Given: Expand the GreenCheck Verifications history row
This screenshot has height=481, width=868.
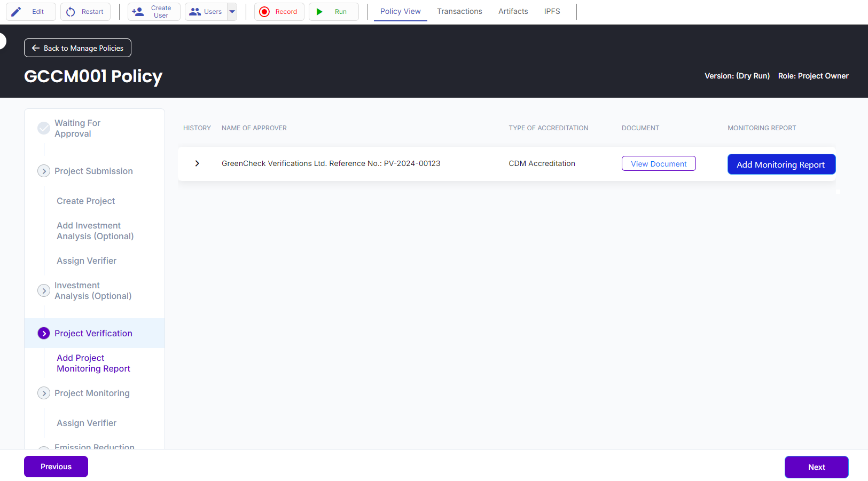Looking at the screenshot, I should point(197,163).
